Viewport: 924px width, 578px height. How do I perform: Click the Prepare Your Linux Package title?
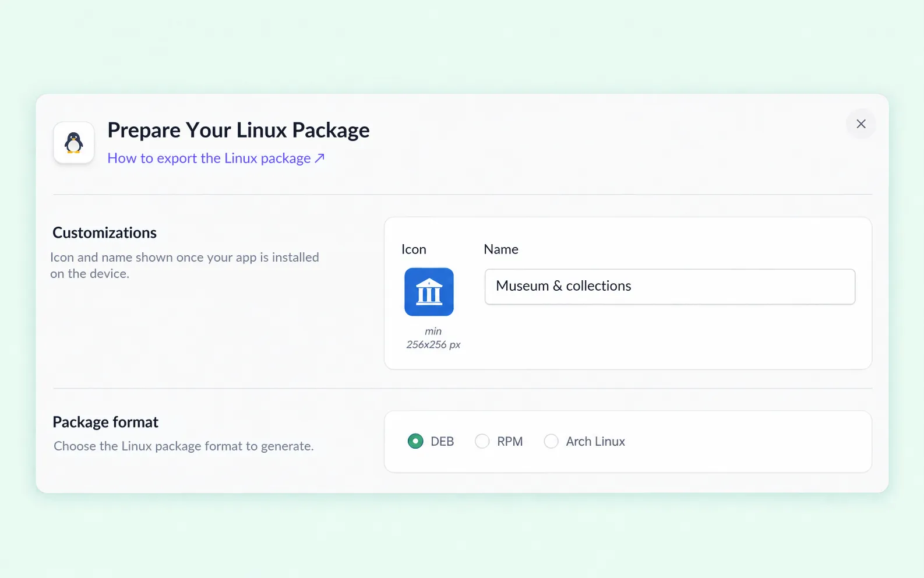pos(238,130)
